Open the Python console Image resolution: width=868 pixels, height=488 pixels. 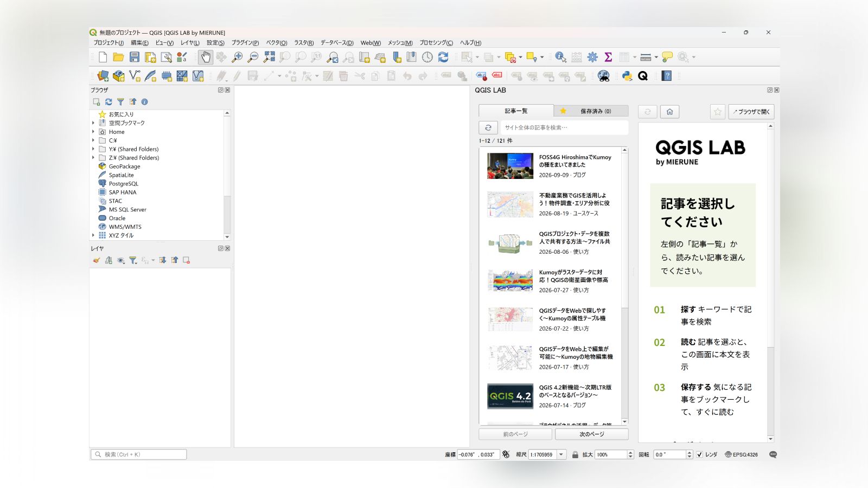tap(627, 76)
